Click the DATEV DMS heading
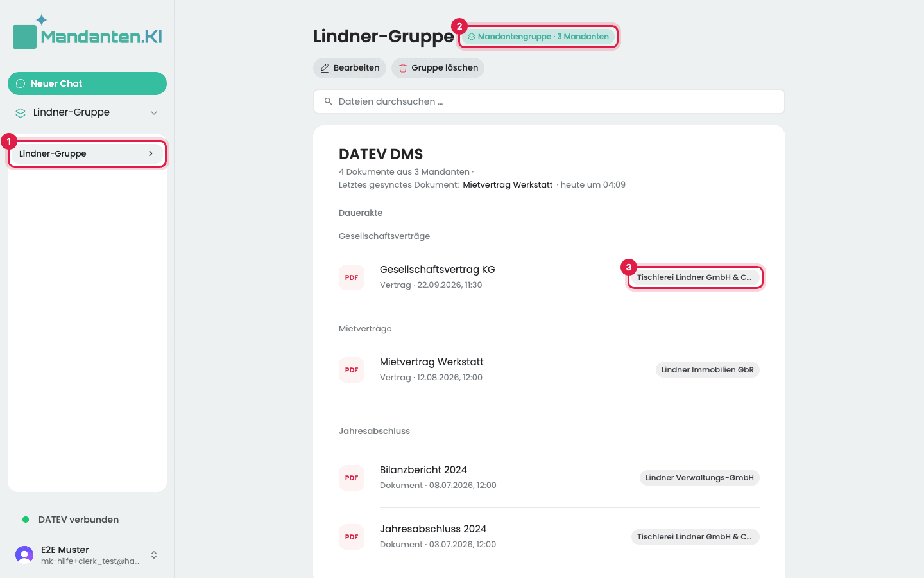Screen dimensions: 924x578 pos(381,154)
